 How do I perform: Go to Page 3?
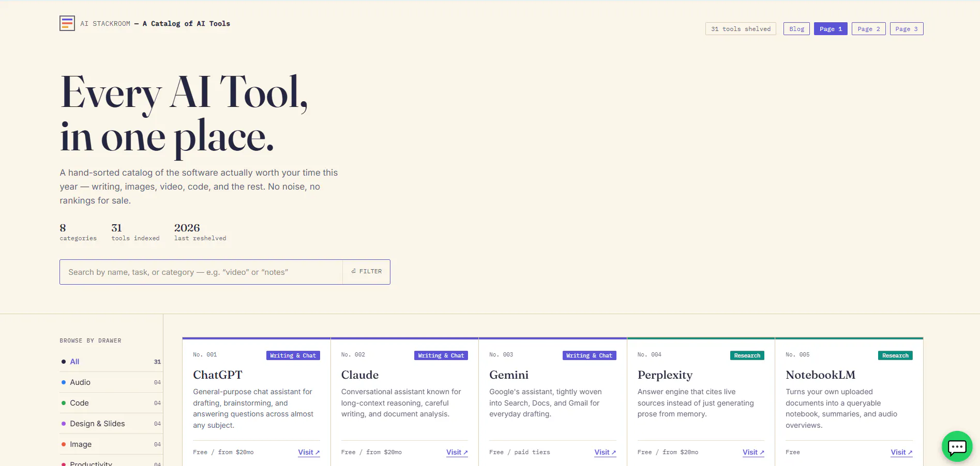[907, 29]
